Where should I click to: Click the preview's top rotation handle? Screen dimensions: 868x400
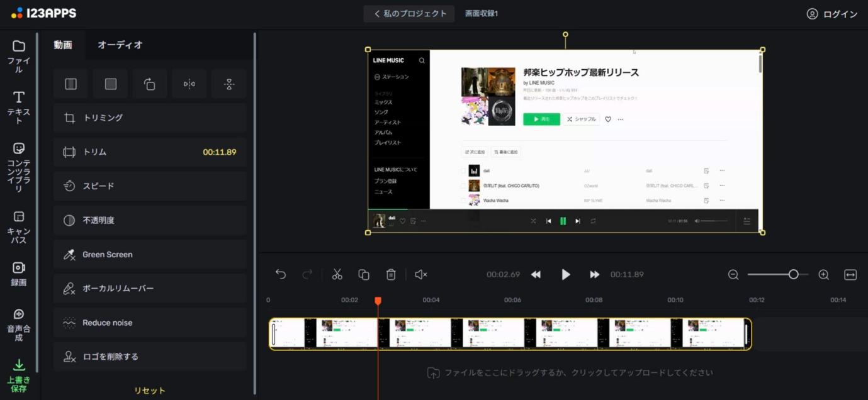565,35
